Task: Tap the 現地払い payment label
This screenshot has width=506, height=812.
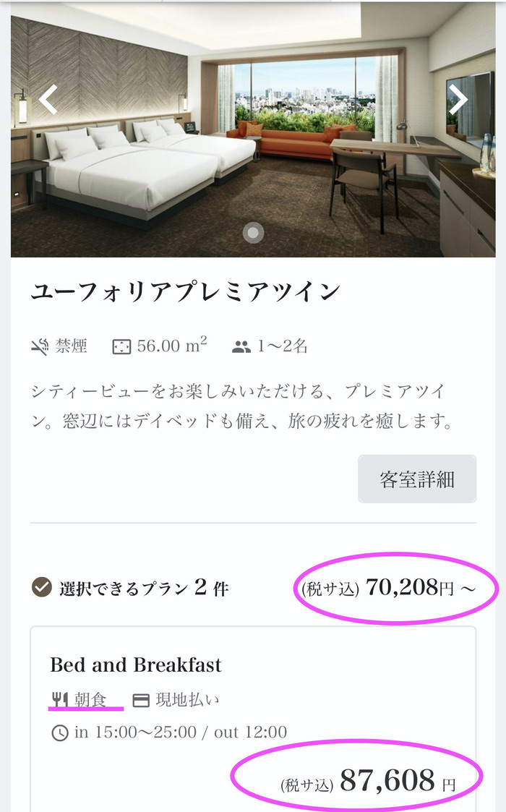Action: (187, 699)
